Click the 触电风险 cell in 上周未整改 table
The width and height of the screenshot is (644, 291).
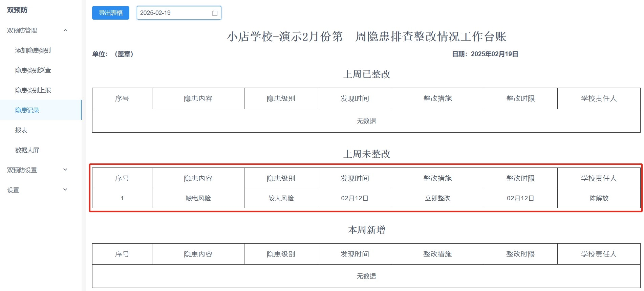click(198, 198)
